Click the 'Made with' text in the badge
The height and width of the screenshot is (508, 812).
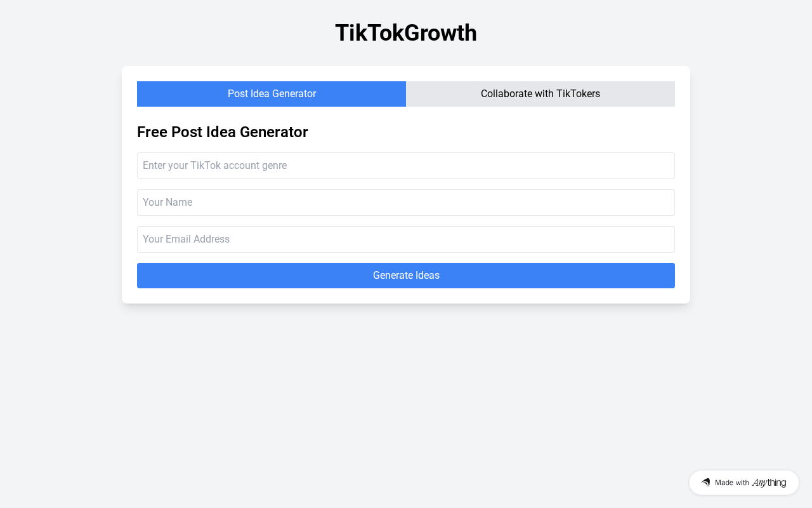point(732,483)
